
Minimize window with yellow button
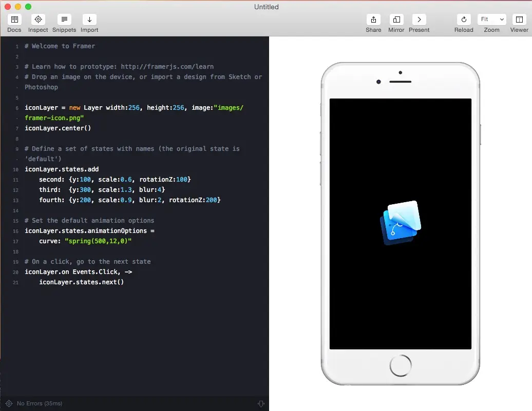coord(18,7)
